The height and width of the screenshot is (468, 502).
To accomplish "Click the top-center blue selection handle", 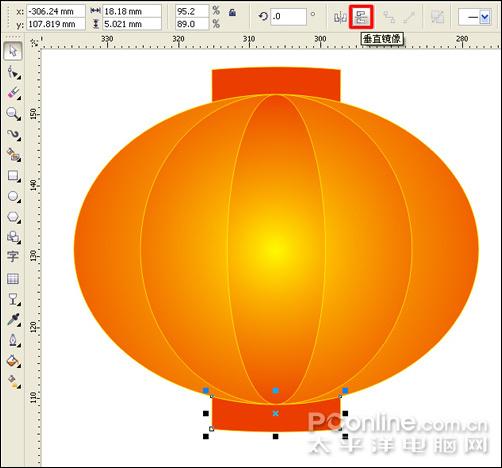I will pos(275,390).
